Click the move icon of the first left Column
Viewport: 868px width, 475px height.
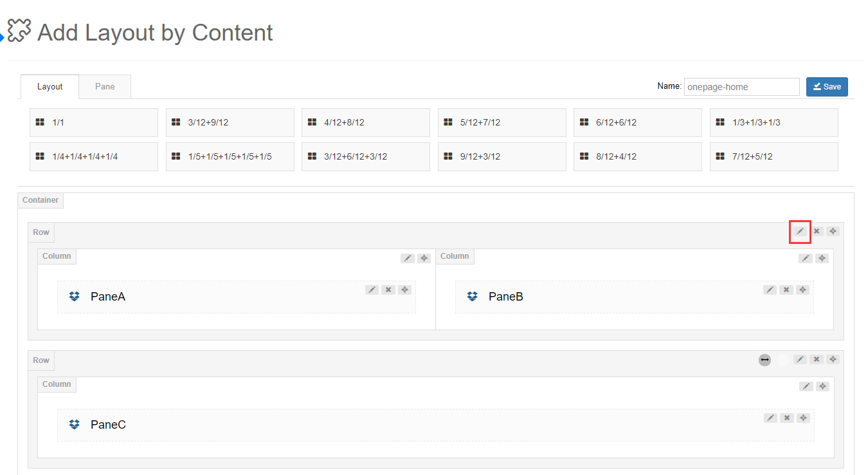click(424, 259)
